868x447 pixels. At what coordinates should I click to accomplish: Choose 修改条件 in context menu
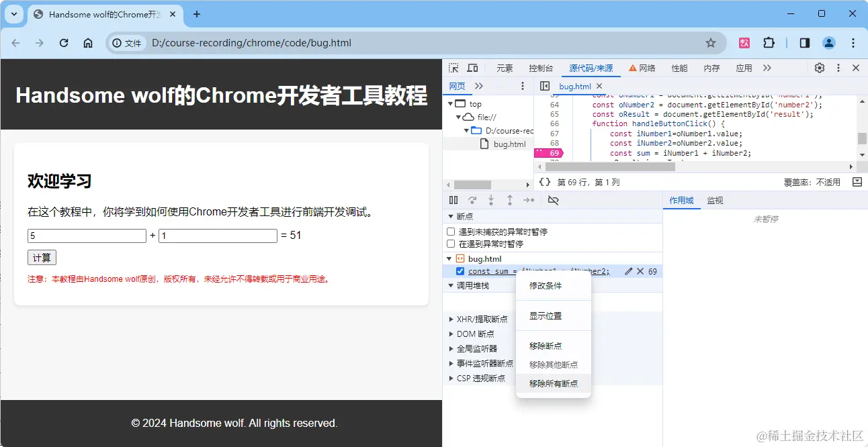(554, 285)
